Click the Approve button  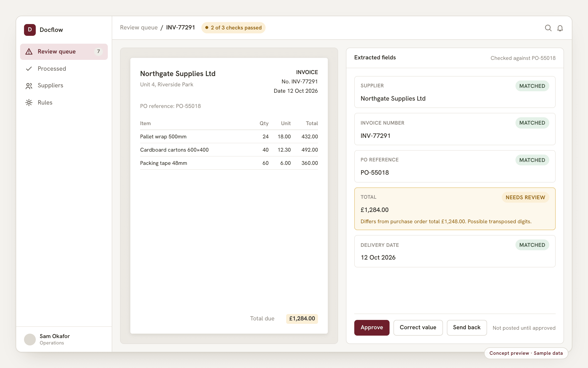point(372,328)
